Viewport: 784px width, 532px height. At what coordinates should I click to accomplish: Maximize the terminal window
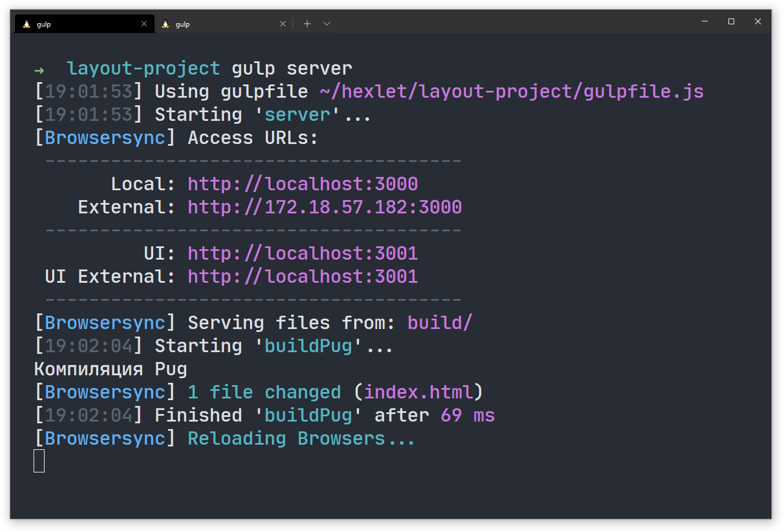click(731, 21)
